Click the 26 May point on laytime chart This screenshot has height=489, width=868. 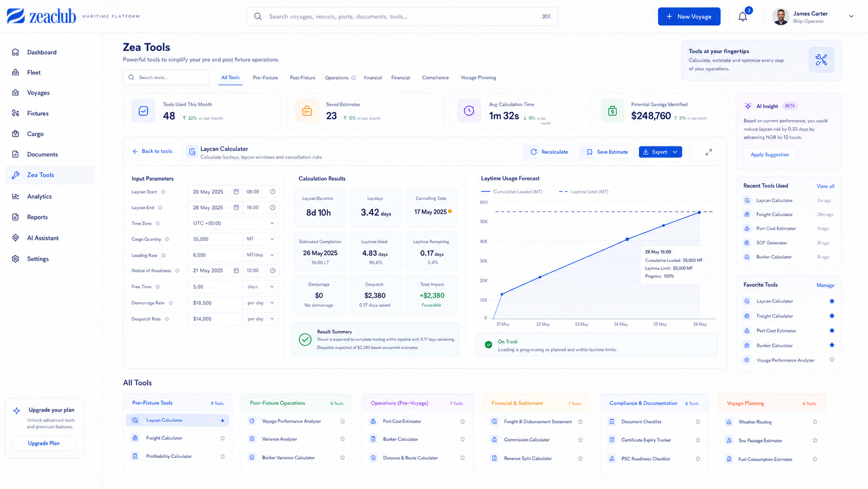699,212
